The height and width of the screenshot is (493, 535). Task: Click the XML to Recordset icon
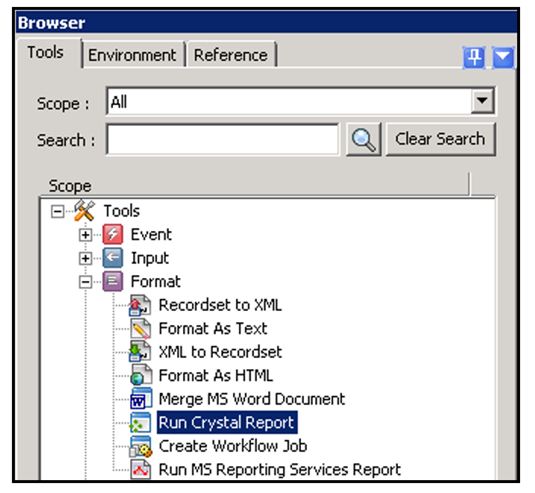[140, 352]
